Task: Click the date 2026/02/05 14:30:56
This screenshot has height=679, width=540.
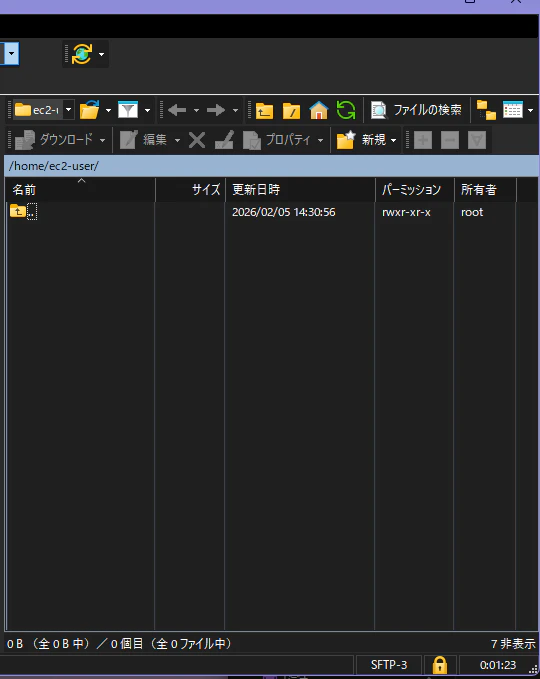Action: tap(284, 212)
